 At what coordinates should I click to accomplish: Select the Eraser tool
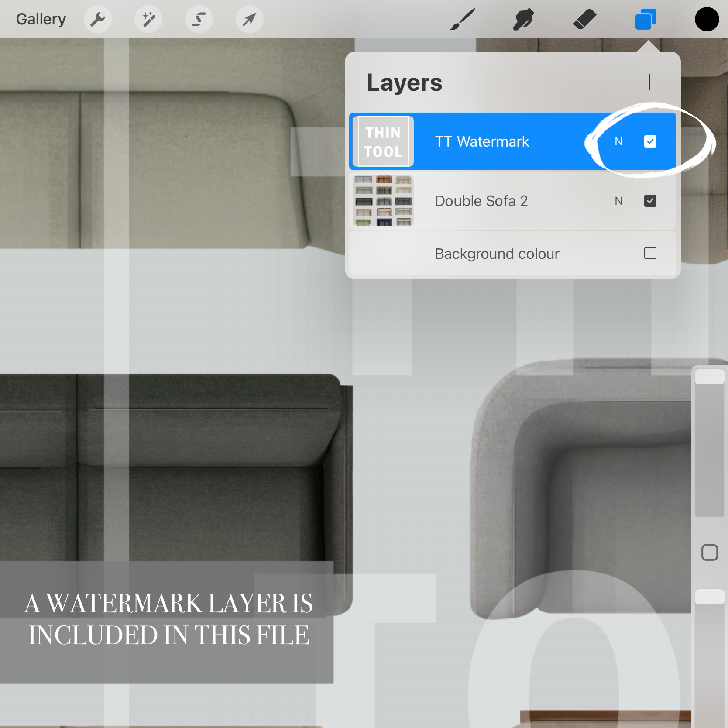pos(584,20)
